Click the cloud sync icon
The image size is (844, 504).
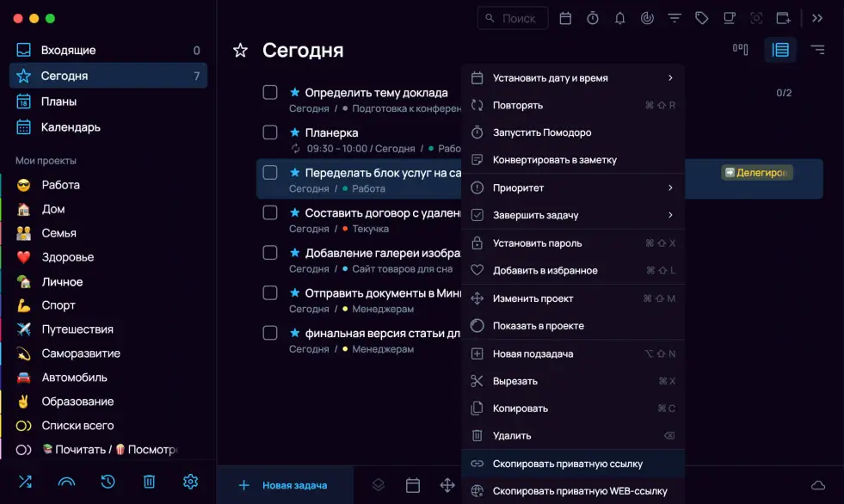tap(818, 486)
